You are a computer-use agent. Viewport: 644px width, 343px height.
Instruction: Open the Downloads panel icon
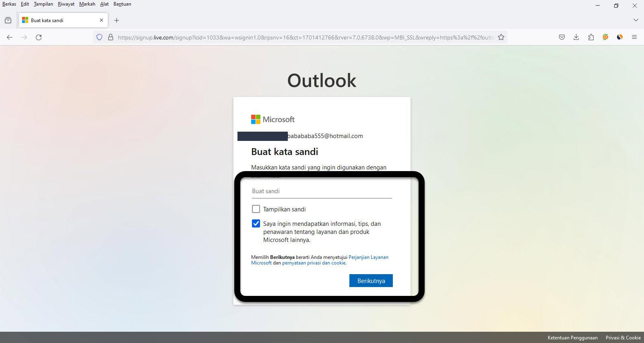576,37
